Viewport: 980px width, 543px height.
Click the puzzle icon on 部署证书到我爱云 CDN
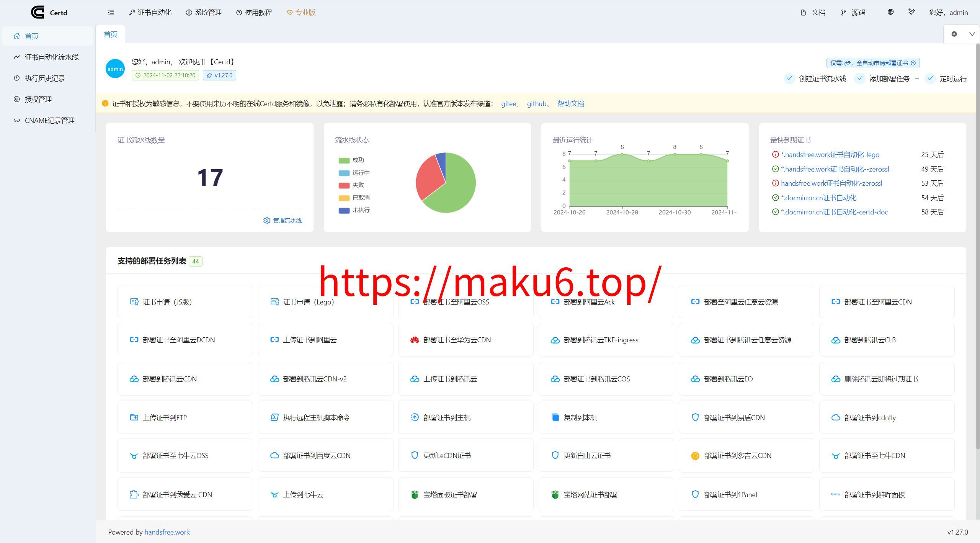pos(134,494)
